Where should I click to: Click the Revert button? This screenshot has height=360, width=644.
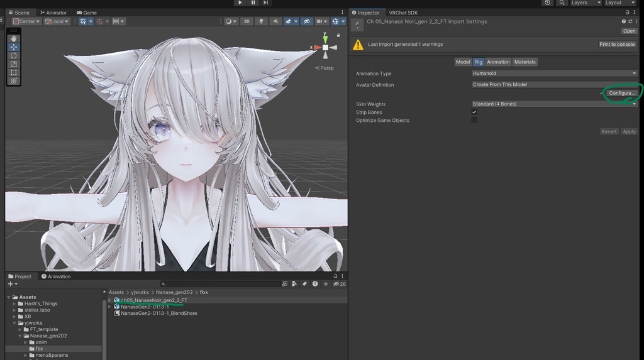click(x=609, y=132)
